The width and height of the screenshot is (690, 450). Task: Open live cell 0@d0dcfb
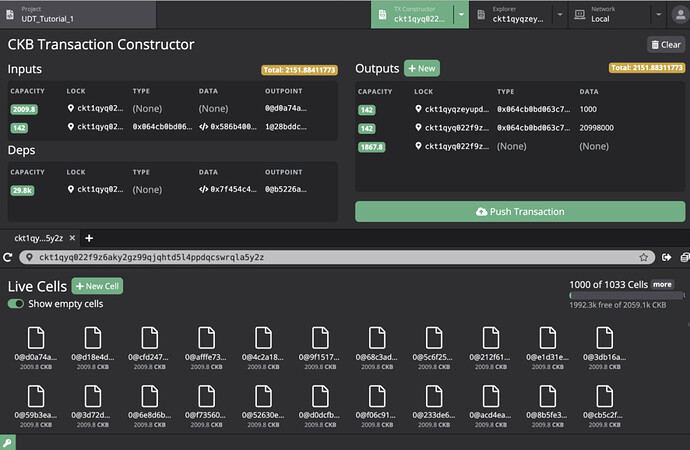point(320,406)
